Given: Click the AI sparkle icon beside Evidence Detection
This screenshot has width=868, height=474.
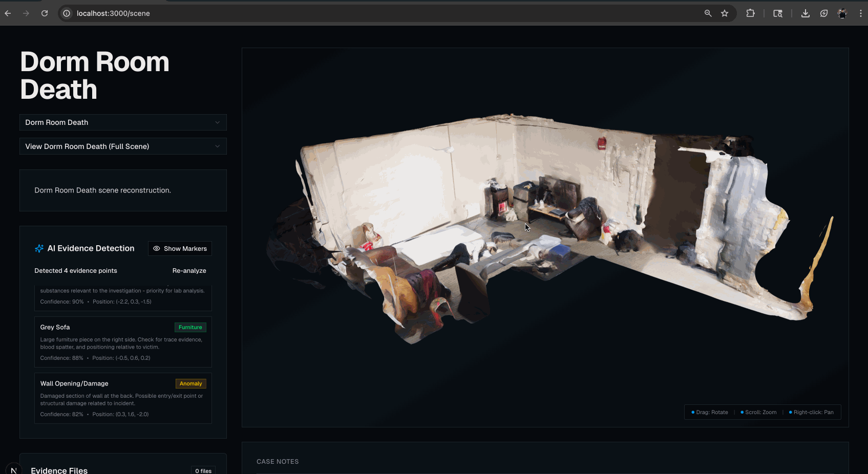Looking at the screenshot, I should click(39, 248).
